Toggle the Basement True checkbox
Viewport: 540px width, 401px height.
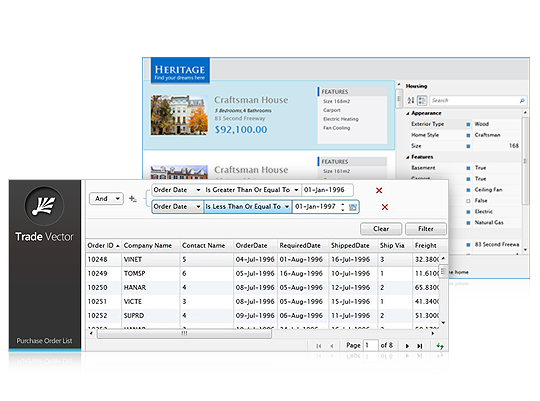coord(468,168)
